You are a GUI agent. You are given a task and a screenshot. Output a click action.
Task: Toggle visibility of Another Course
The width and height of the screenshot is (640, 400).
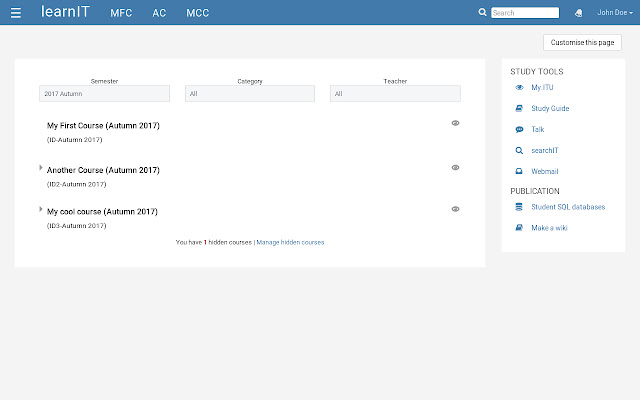point(455,167)
